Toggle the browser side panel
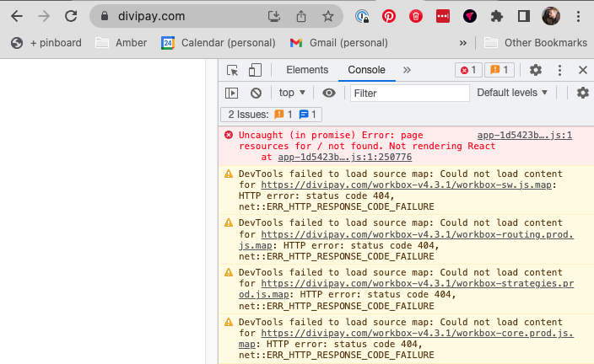Image resolution: width=594 pixels, height=364 pixels. [524, 16]
